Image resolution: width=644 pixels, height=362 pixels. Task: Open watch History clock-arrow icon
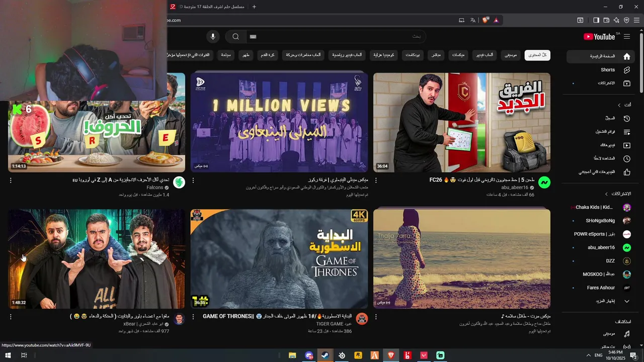626,118
